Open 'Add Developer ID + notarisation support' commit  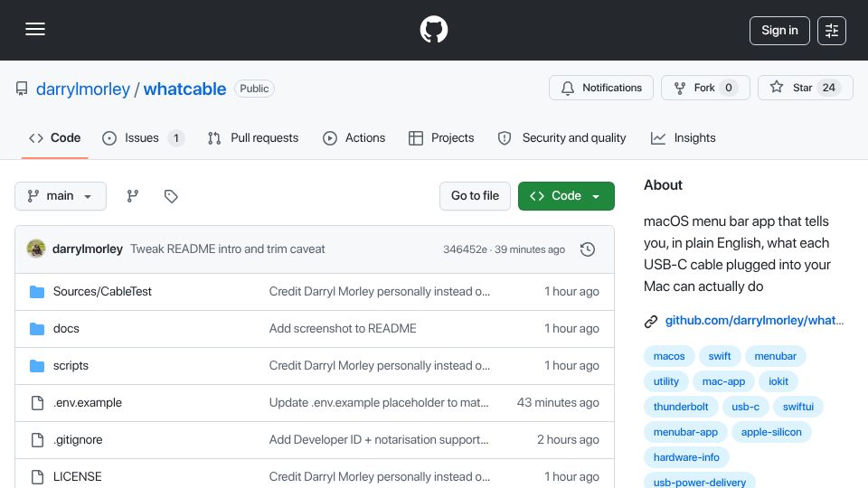click(x=379, y=440)
